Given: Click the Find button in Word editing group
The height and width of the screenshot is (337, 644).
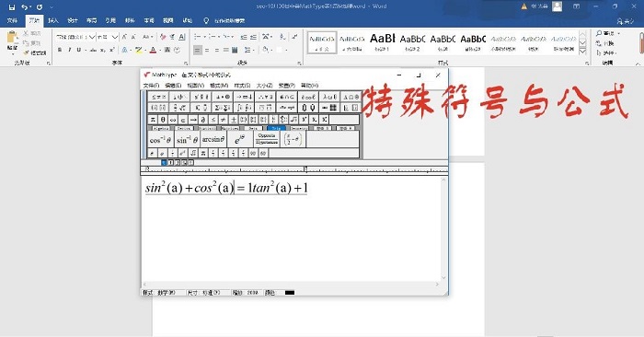Looking at the screenshot, I should coord(607,33).
